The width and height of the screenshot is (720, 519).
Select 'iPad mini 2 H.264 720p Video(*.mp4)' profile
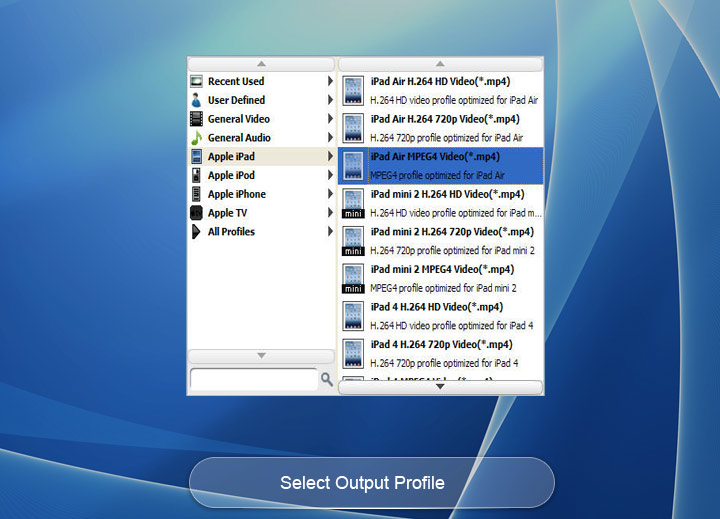click(441, 241)
